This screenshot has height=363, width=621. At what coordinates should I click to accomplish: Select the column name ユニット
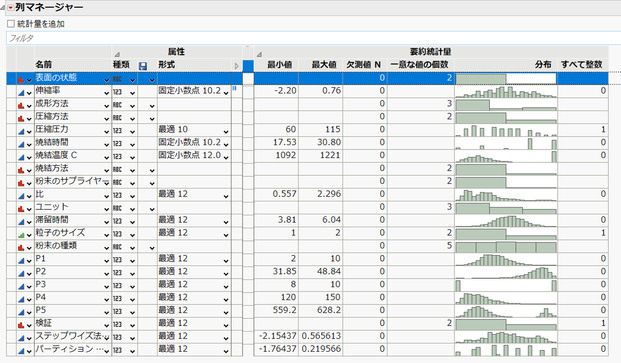[x=52, y=207]
